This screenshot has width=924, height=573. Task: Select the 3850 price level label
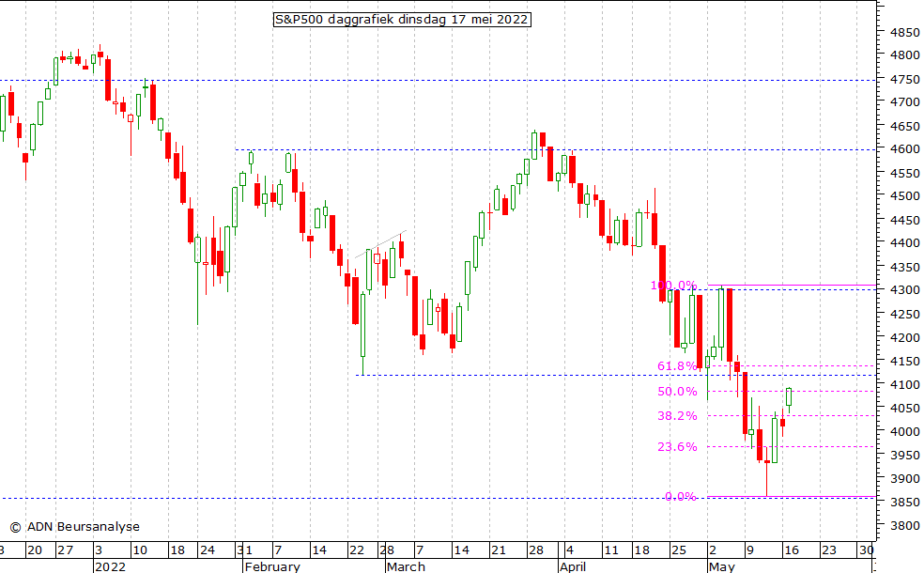tap(904, 503)
